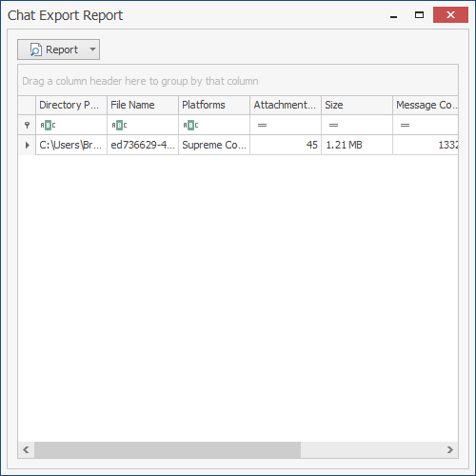Viewport: 476px width, 476px height.
Task: Click the horizontal scrollbar thumb
Action: [168, 449]
